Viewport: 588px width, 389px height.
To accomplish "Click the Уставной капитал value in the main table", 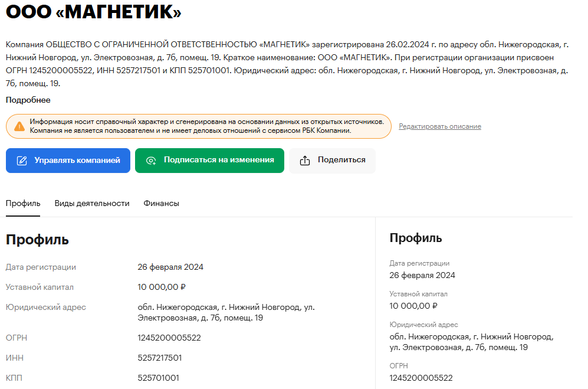I will click(162, 287).
